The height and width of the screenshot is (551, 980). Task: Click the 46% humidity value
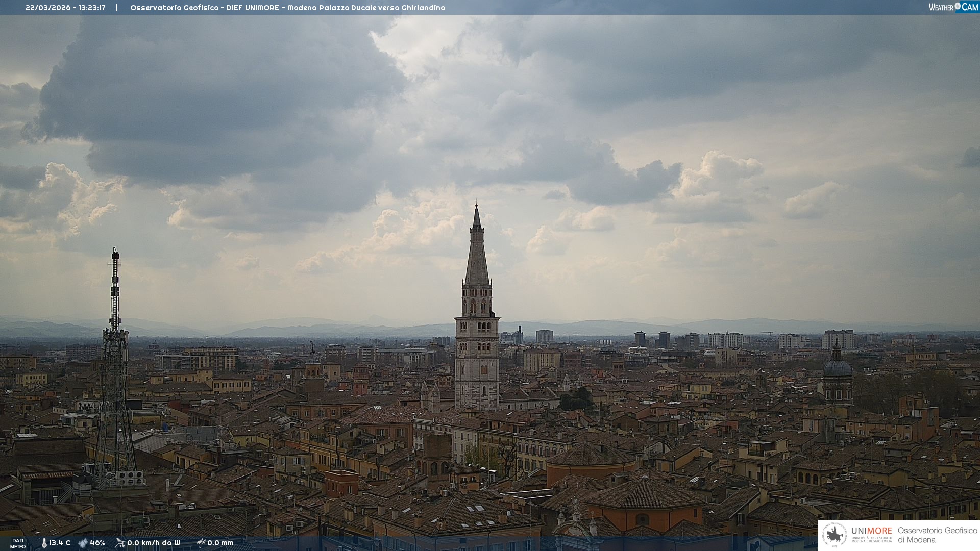[x=97, y=543]
